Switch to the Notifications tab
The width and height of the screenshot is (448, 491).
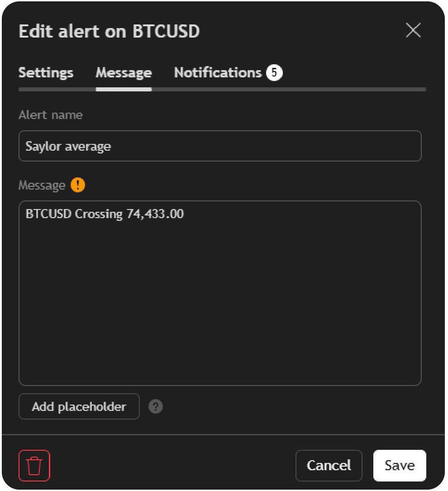pos(218,73)
